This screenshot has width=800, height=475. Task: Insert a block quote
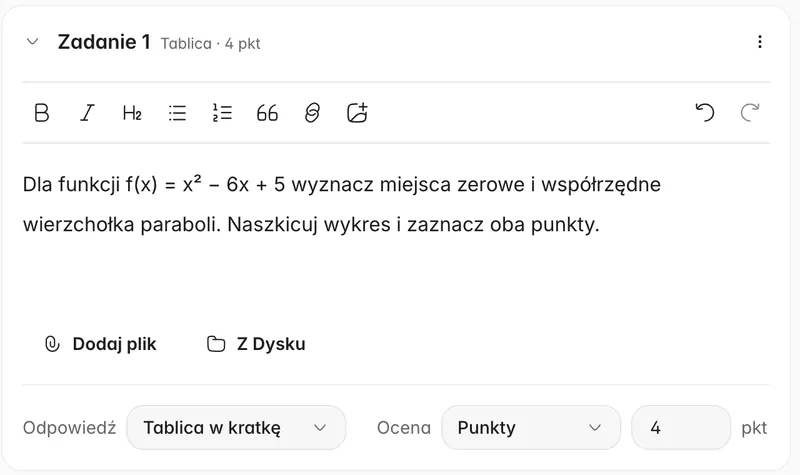(267, 113)
